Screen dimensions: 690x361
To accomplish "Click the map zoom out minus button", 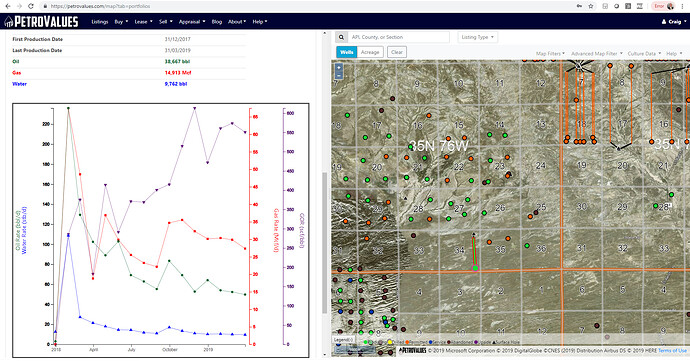I will [x=338, y=75].
